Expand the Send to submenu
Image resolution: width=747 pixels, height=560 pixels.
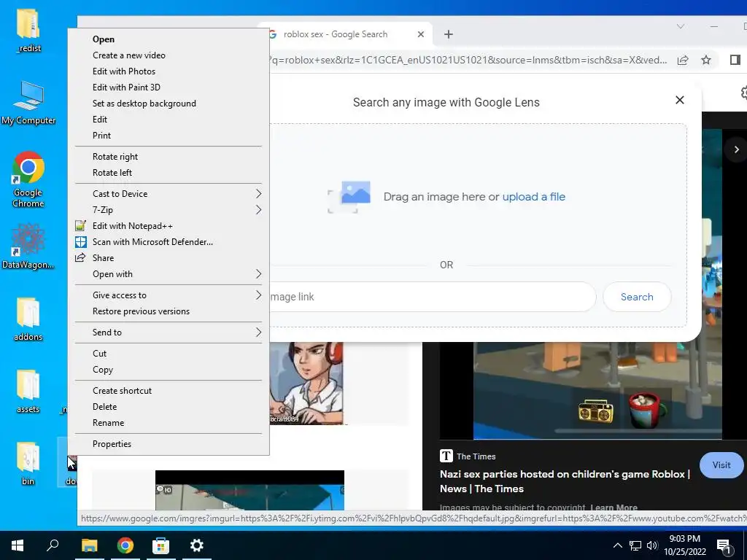tap(169, 332)
